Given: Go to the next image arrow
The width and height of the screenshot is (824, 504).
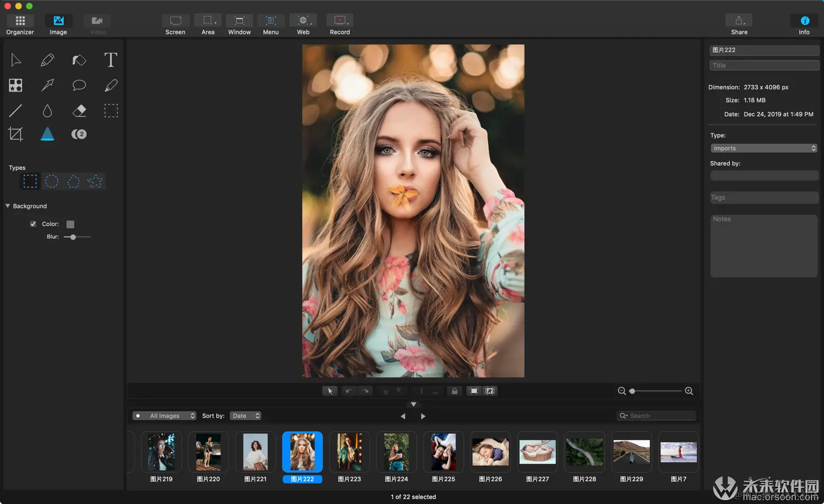Looking at the screenshot, I should [423, 416].
